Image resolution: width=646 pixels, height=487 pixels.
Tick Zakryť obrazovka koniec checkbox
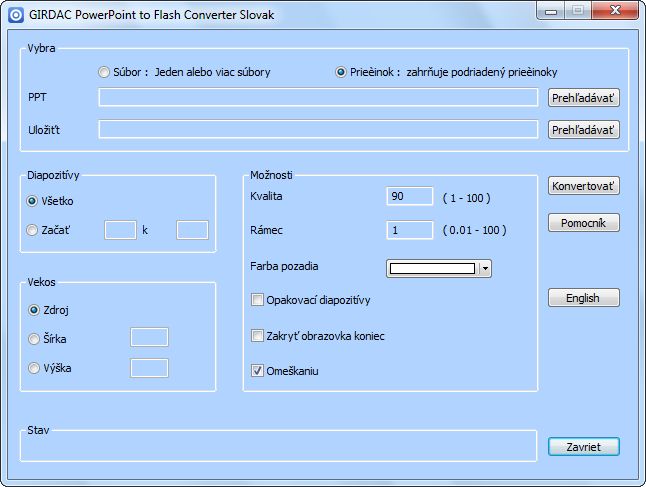click(257, 336)
